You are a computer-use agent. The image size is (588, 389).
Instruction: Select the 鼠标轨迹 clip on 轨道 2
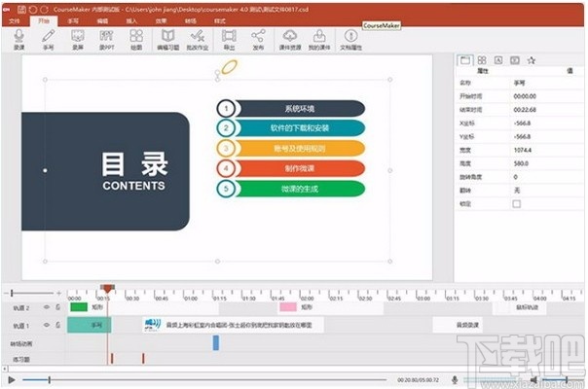[x=520, y=307]
